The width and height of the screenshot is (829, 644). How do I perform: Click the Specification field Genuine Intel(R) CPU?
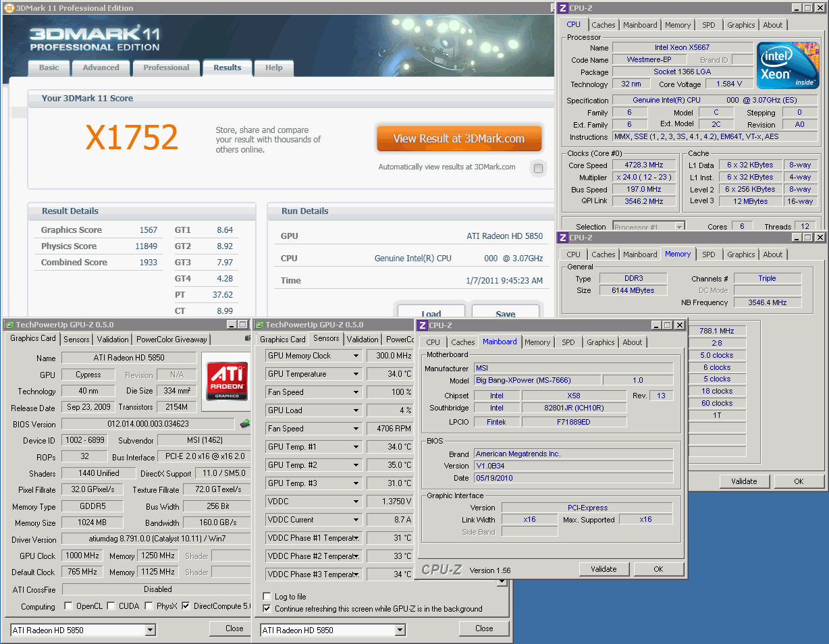point(715,100)
